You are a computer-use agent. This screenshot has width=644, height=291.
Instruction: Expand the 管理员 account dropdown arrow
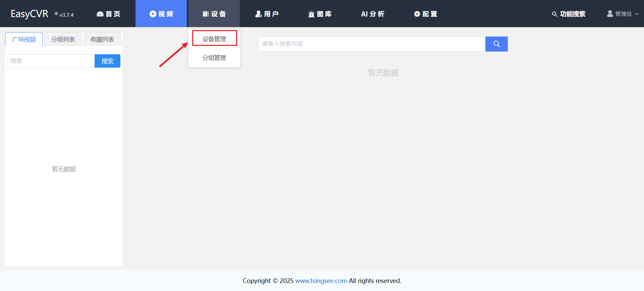[637, 14]
